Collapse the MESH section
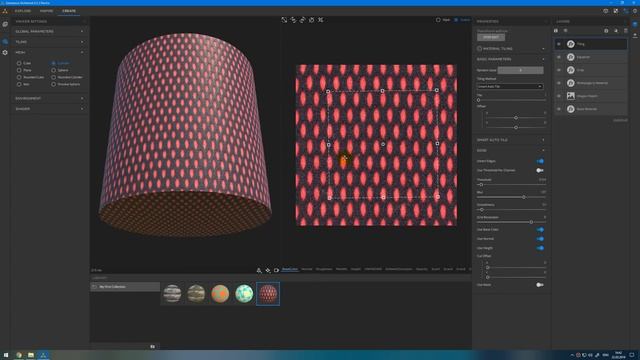 (49, 53)
